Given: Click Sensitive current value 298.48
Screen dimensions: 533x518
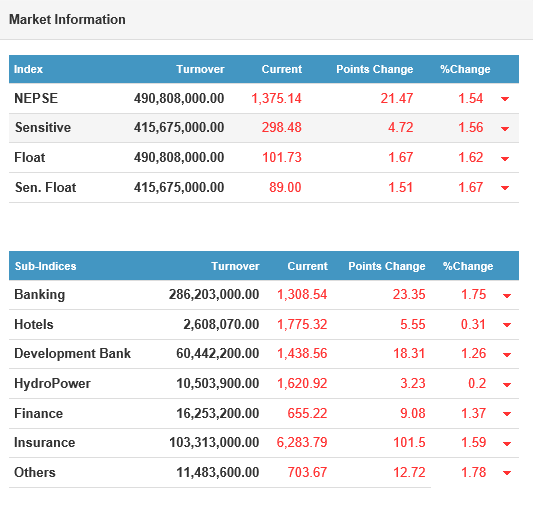Looking at the screenshot, I should tap(281, 128).
